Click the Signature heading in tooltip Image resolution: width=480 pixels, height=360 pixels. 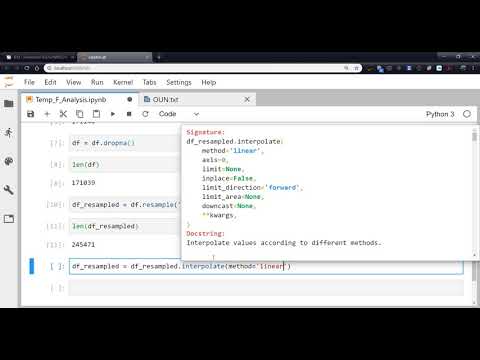click(205, 132)
